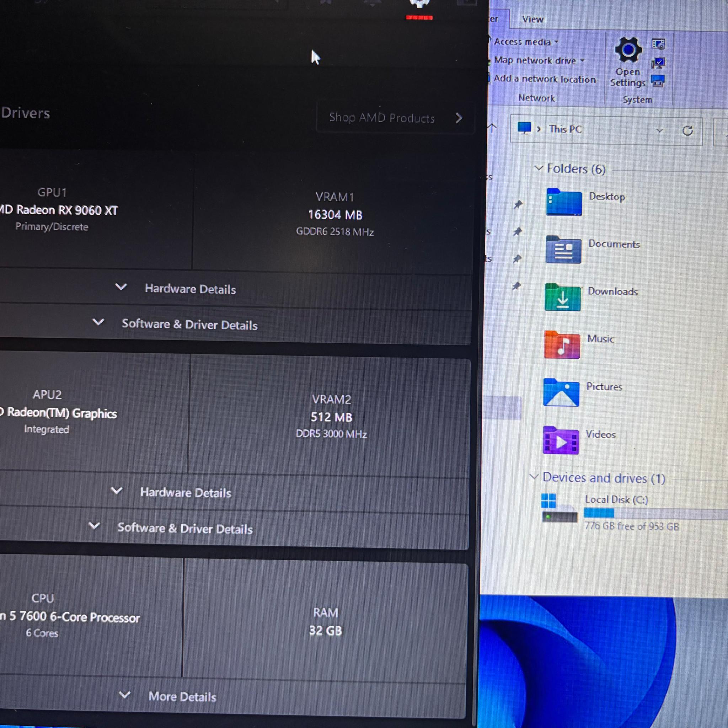Click the This PC breadcrumb text
This screenshot has width=728, height=728.
(x=565, y=129)
